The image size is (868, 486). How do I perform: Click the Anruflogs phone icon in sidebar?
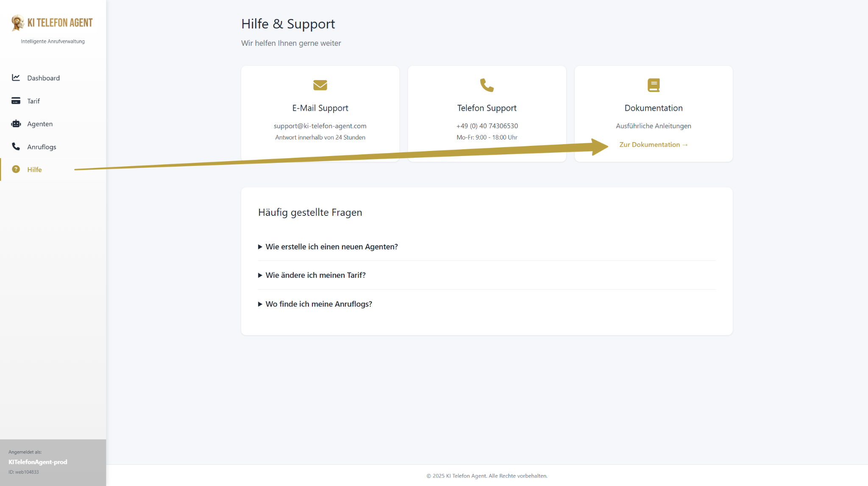point(16,147)
